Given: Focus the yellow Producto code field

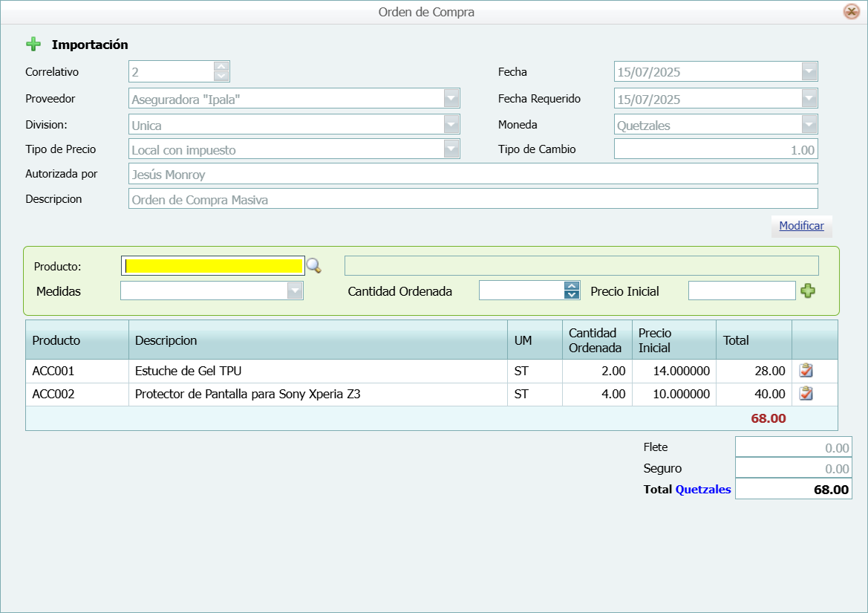Looking at the screenshot, I should click(x=214, y=266).
